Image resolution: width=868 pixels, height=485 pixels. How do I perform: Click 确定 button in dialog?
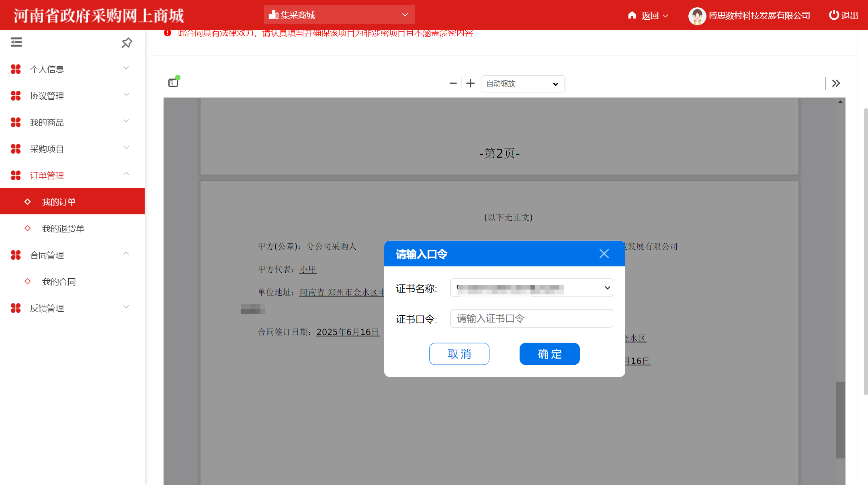pyautogui.click(x=550, y=354)
